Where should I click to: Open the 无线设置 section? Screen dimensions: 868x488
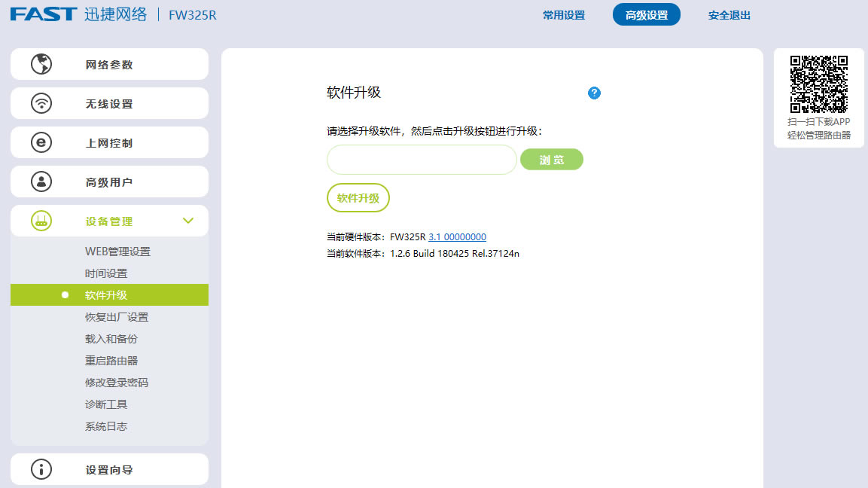coord(109,102)
